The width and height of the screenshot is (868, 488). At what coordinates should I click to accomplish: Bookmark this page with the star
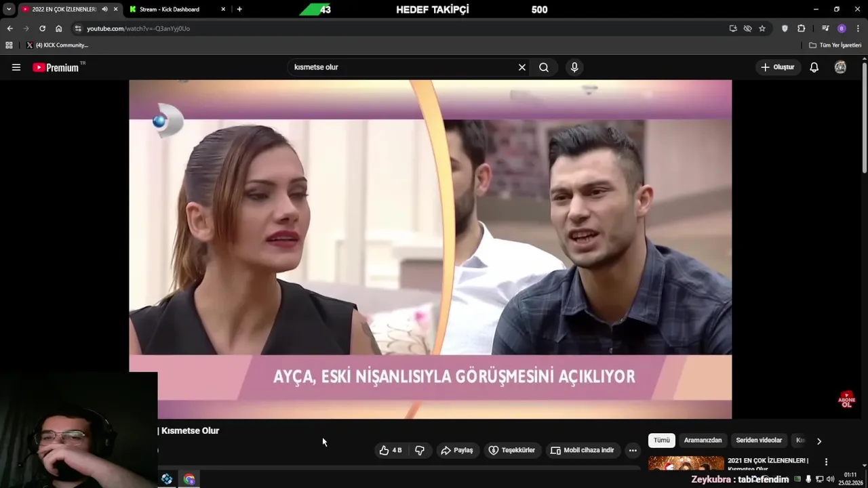[762, 28]
